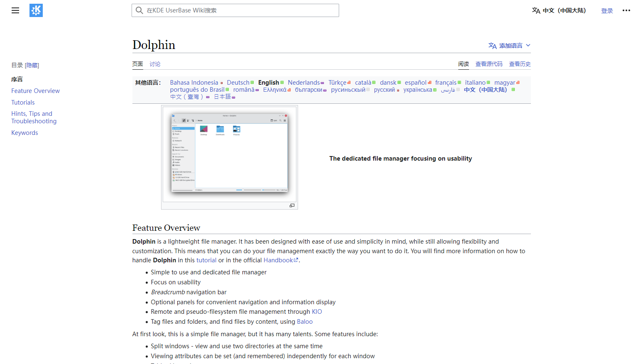Switch language to magyar
The height and width of the screenshot is (364, 643).
(x=505, y=83)
